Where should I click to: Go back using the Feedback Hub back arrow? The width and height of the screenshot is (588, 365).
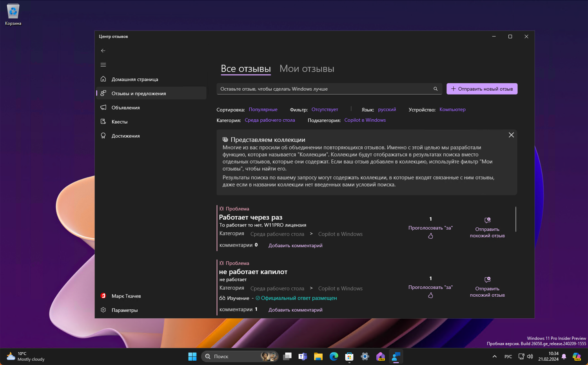click(x=103, y=51)
